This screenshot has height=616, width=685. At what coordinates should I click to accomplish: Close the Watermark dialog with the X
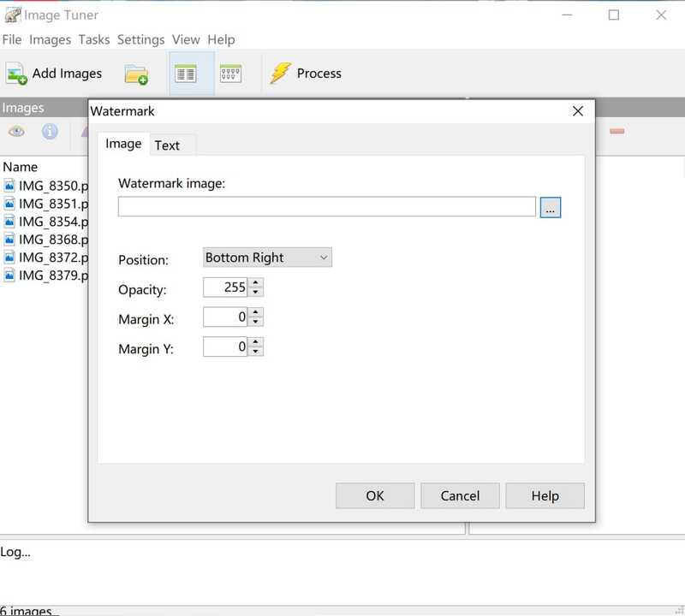coord(577,111)
